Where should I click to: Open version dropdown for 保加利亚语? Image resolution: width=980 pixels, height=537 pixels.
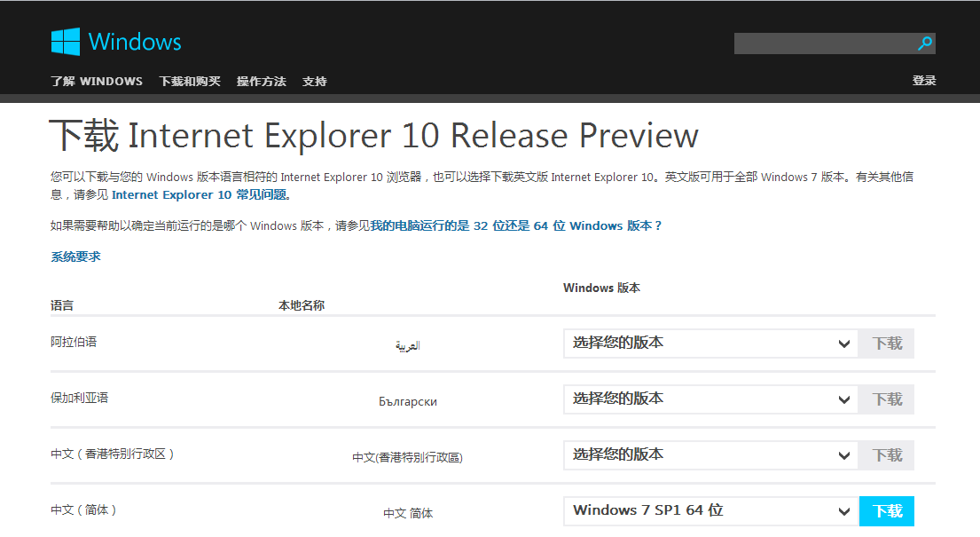[710, 399]
